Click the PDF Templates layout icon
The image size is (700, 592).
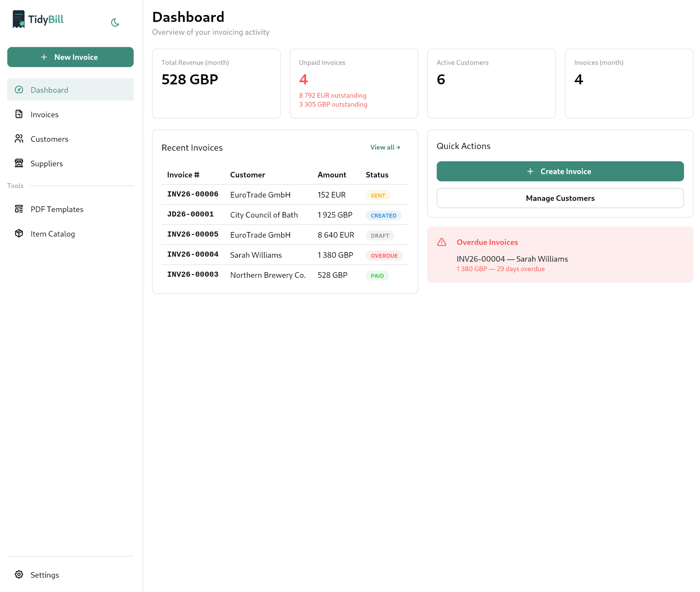click(19, 209)
